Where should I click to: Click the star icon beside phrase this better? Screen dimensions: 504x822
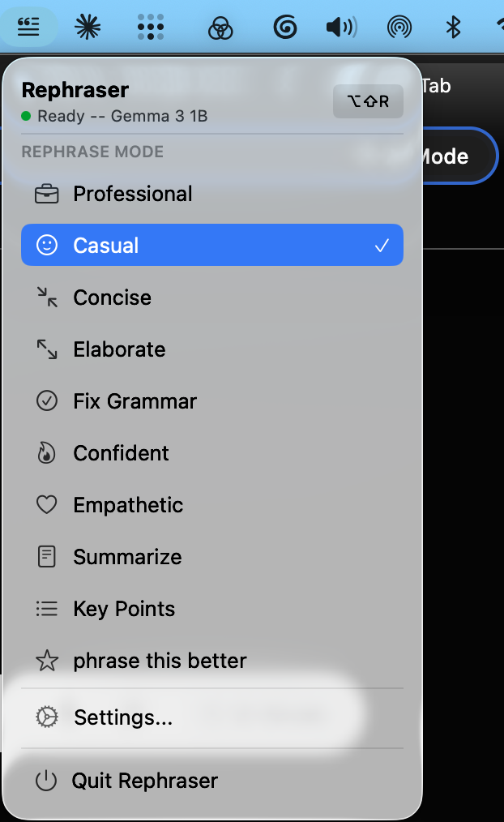point(47,660)
